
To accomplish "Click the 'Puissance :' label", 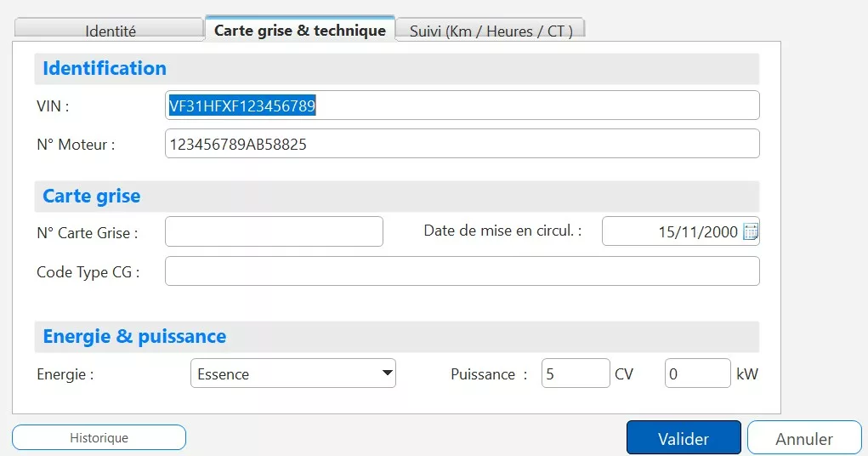I will coord(489,374).
